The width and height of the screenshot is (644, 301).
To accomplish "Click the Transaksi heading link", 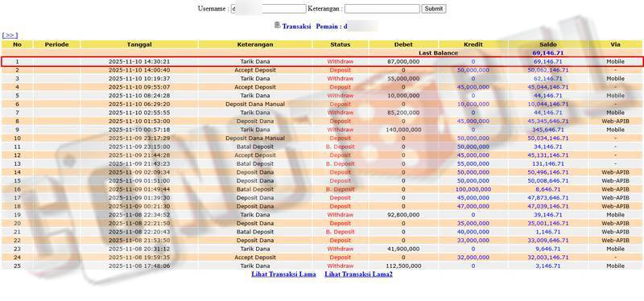I will tap(296, 27).
